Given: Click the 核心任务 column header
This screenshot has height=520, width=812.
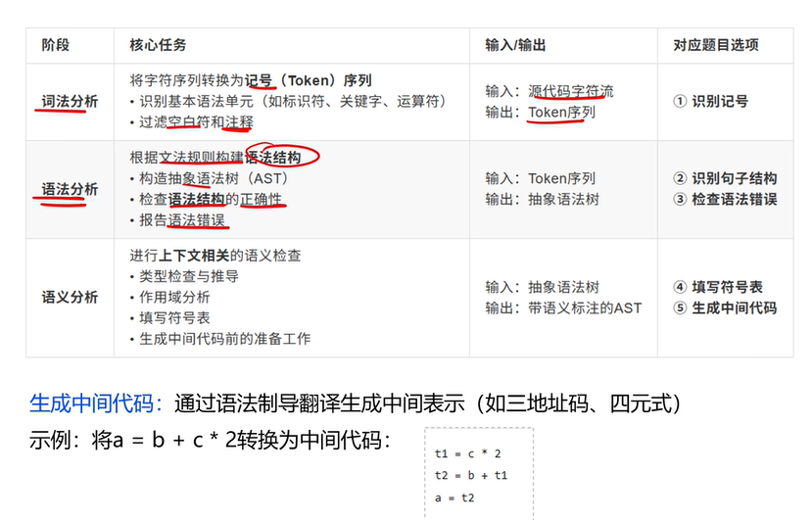Looking at the screenshot, I should 158,45.
